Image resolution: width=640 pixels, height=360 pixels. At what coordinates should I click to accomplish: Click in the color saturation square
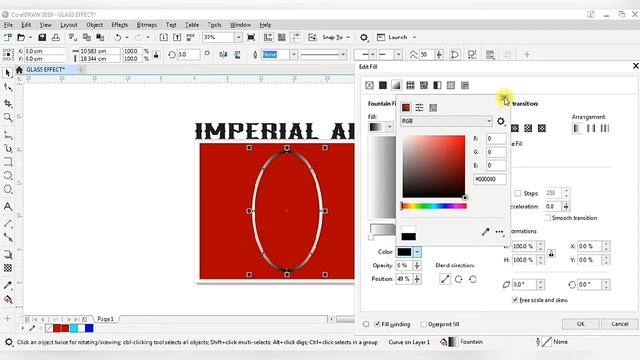(433, 167)
